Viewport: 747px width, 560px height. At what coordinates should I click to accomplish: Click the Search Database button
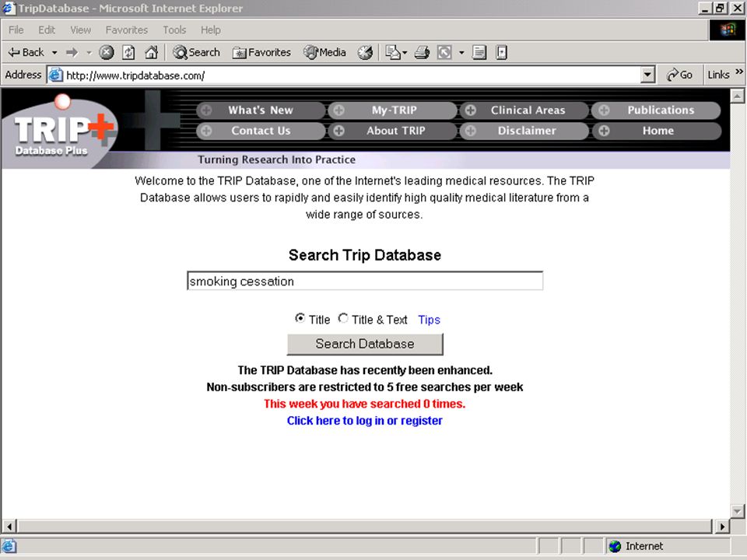(x=365, y=344)
